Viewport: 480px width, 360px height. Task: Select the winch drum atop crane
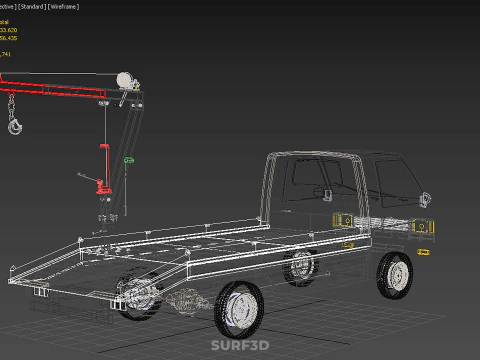pyautogui.click(x=125, y=80)
